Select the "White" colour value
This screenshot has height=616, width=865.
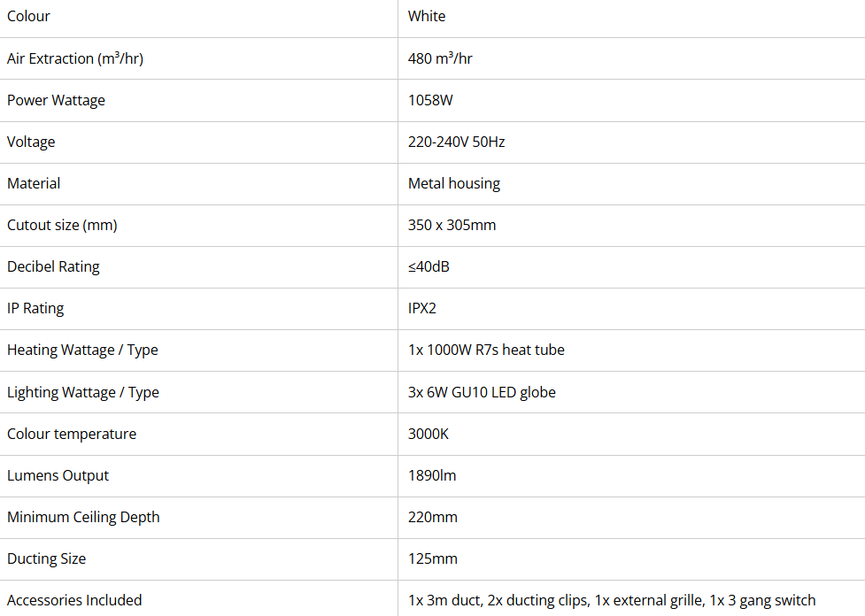click(427, 17)
